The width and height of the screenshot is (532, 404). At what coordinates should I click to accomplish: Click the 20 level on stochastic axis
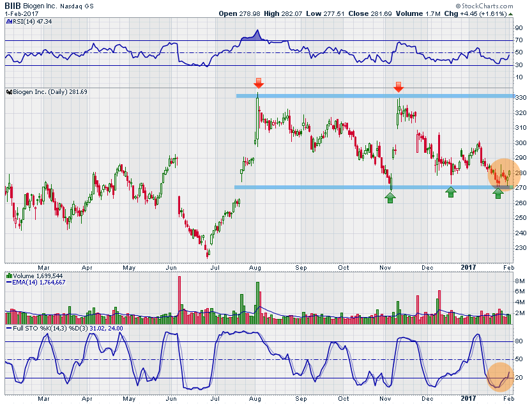[519, 378]
